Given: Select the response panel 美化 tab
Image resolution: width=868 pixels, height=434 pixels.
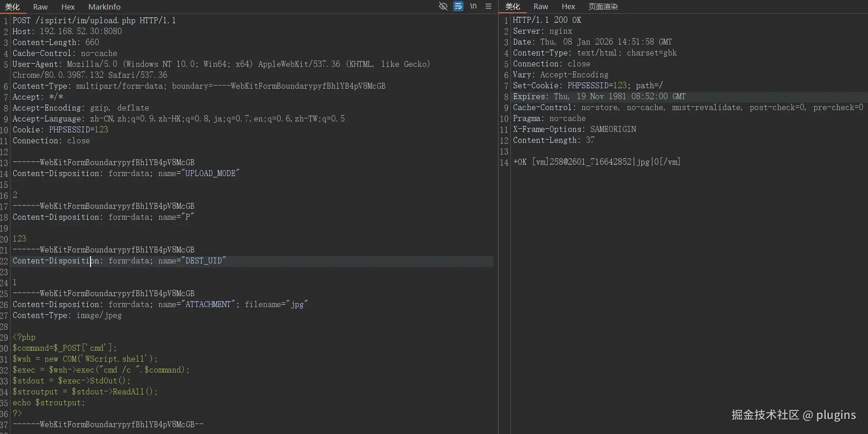Looking at the screenshot, I should (x=513, y=7).
